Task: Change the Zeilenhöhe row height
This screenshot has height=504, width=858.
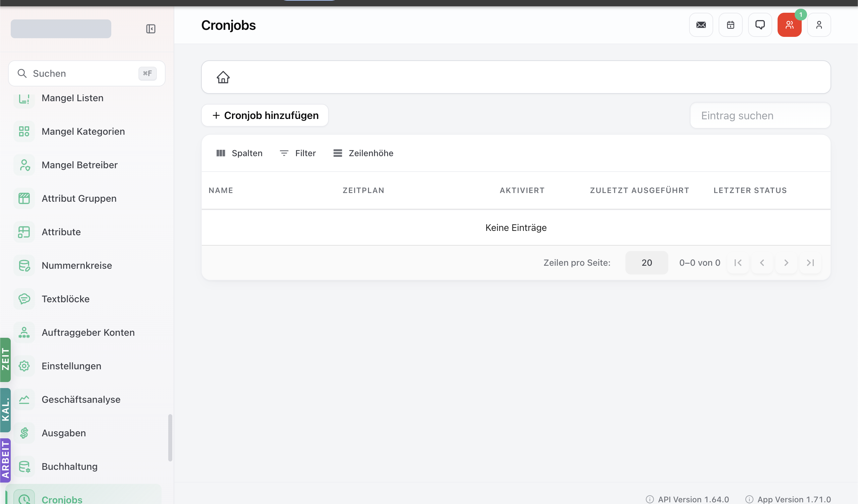Action: [x=363, y=153]
